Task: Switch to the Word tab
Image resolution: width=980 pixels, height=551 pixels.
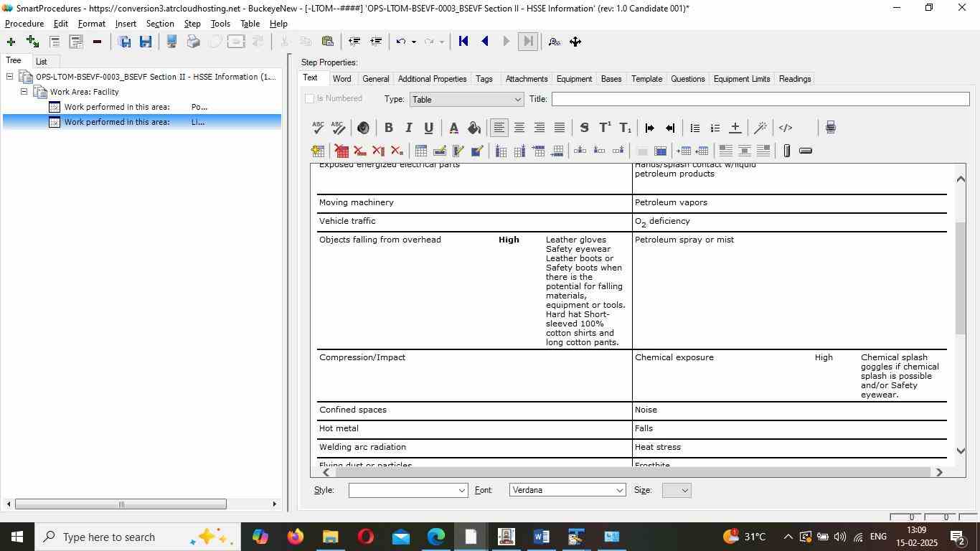Action: tap(342, 79)
